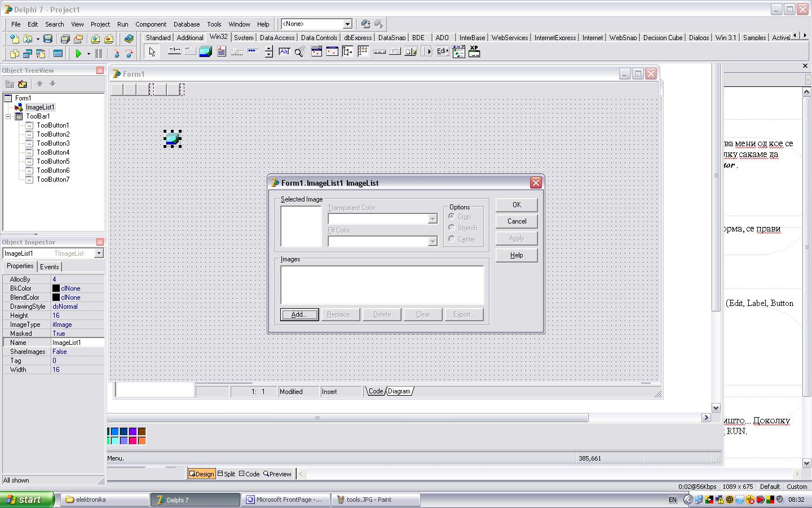Move item down in Object TreeView

point(52,84)
